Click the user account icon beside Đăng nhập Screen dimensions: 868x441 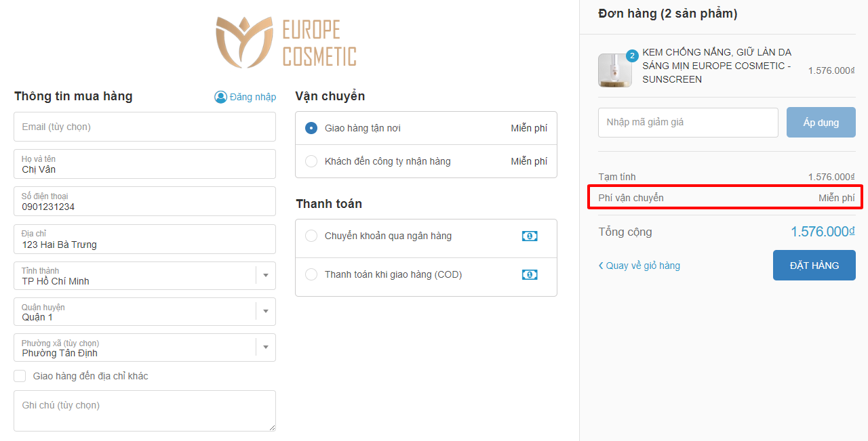pyautogui.click(x=220, y=97)
